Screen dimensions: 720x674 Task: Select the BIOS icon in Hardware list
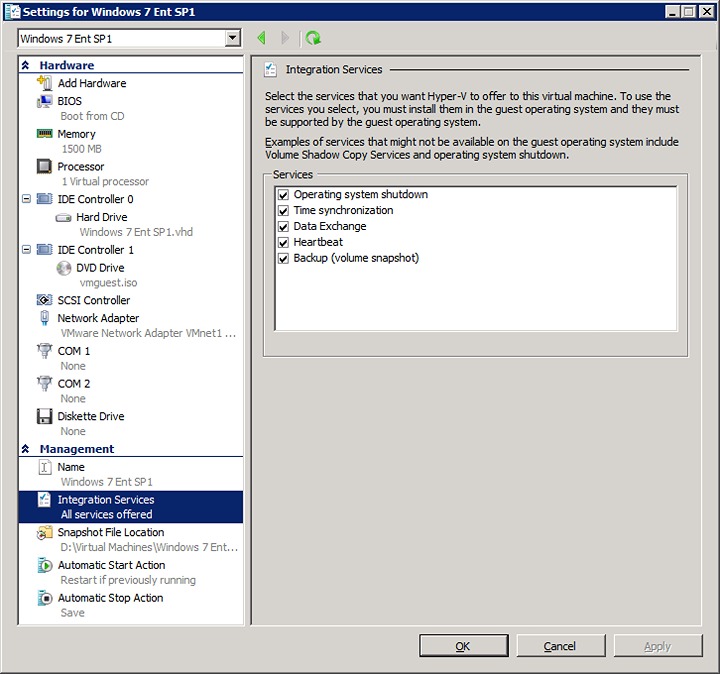coord(44,101)
